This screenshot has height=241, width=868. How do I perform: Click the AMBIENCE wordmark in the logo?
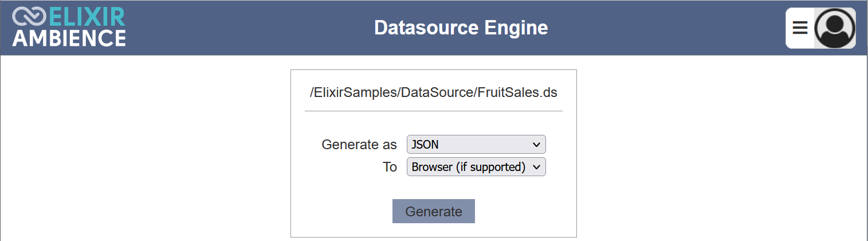69,38
